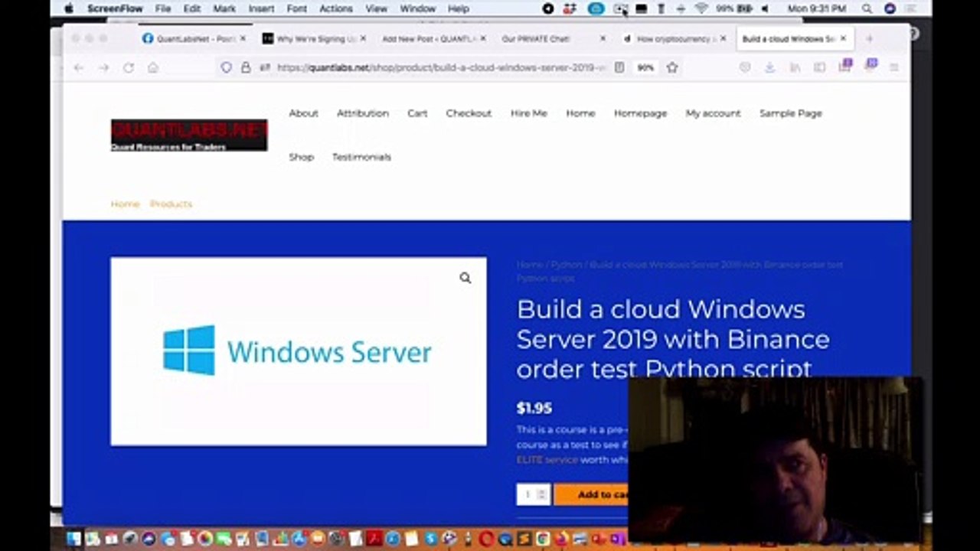
Task: Open the Help menu
Action: [x=459, y=8]
